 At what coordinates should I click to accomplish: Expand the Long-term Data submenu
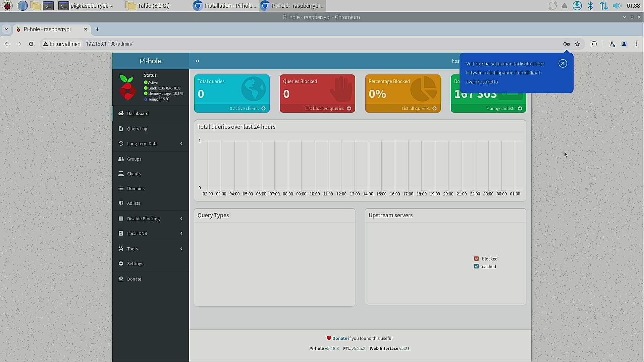pos(151,143)
